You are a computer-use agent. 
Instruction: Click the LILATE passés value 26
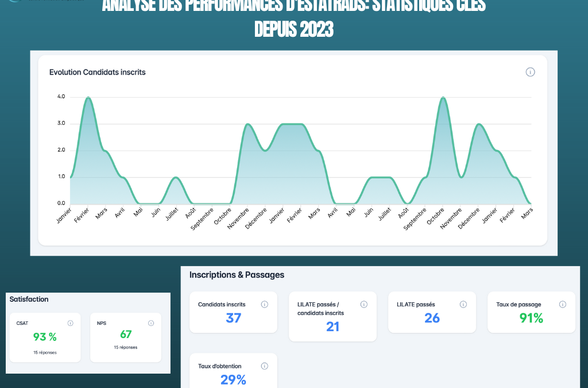(432, 318)
